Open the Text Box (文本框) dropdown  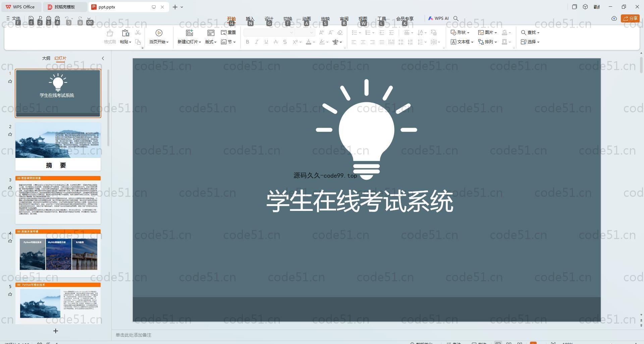click(x=462, y=42)
